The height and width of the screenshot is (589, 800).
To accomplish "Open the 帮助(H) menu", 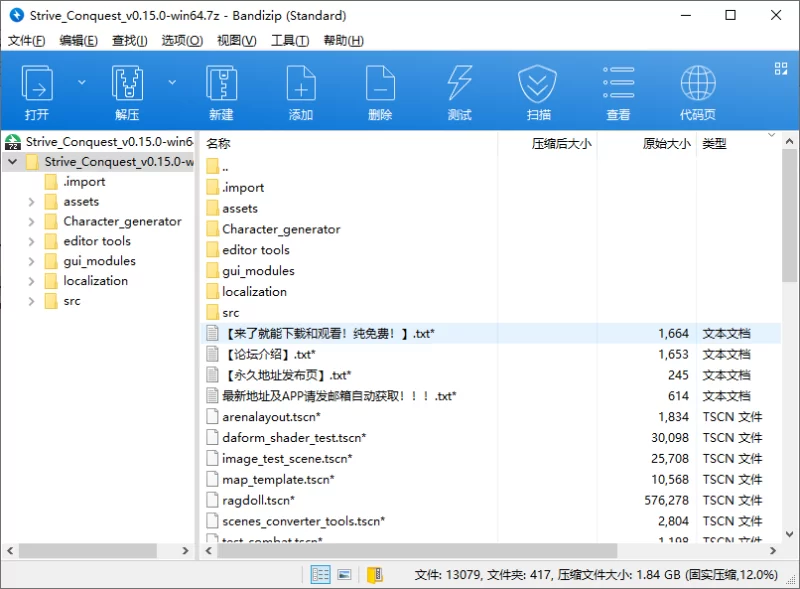I will 343,40.
